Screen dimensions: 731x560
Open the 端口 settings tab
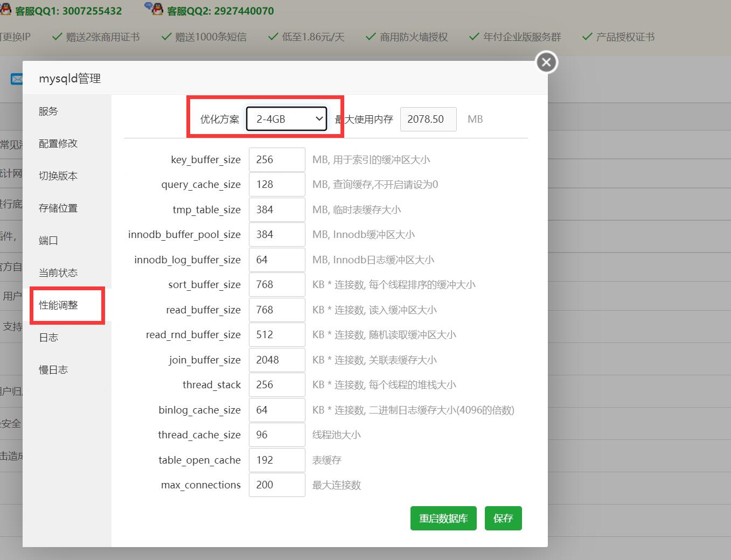48,241
